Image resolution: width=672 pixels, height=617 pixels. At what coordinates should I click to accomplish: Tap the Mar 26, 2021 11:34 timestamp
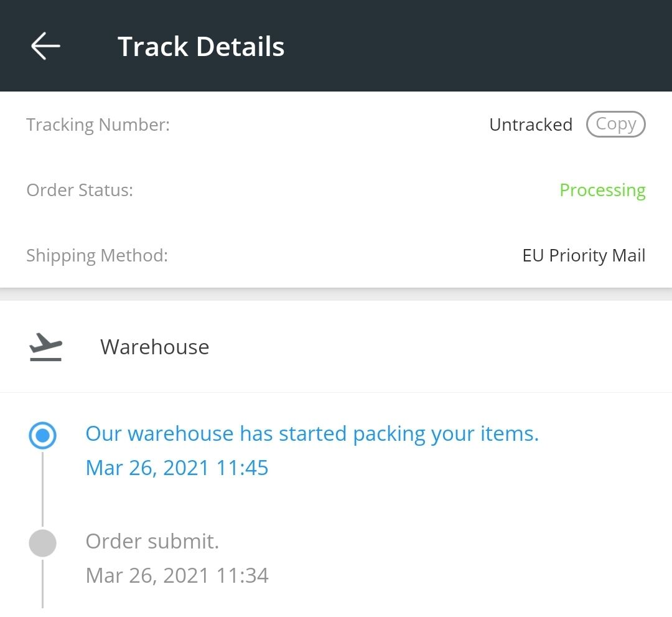pos(177,576)
